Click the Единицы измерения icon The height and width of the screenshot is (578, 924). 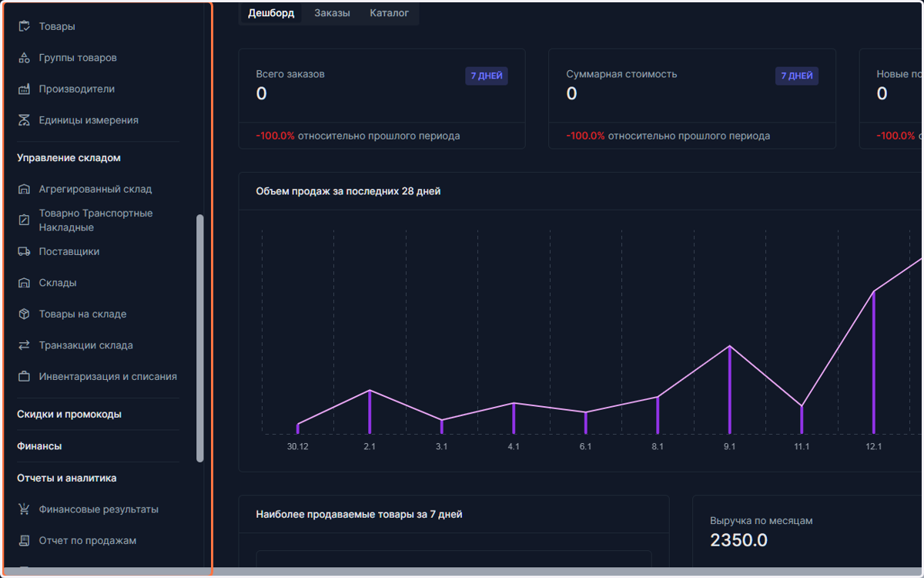pyautogui.click(x=24, y=120)
